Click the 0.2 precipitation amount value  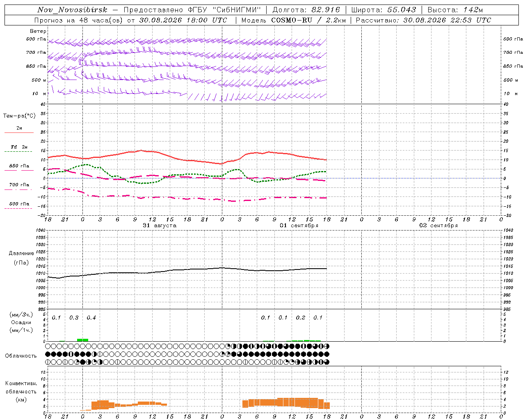click(301, 317)
